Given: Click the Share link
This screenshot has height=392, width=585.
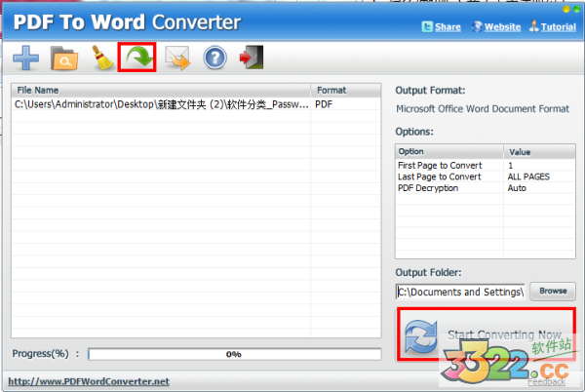Looking at the screenshot, I should point(448,27).
